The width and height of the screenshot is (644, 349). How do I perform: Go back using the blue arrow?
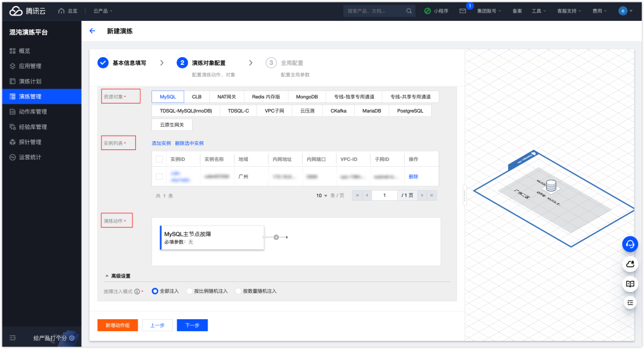(92, 31)
